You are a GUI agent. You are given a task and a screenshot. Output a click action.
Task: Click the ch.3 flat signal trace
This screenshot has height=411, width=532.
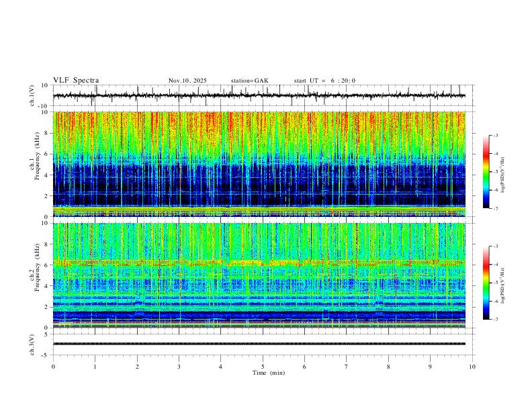click(259, 344)
